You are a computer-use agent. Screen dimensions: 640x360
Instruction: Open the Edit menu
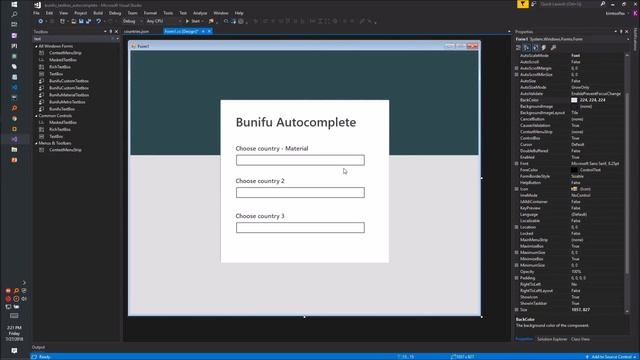coord(49,13)
